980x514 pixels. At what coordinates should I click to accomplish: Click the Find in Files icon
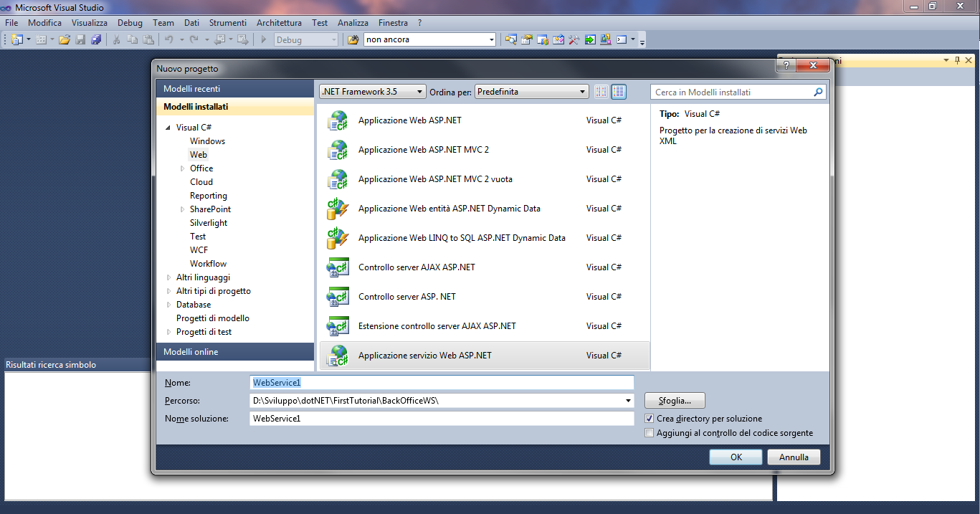point(353,39)
